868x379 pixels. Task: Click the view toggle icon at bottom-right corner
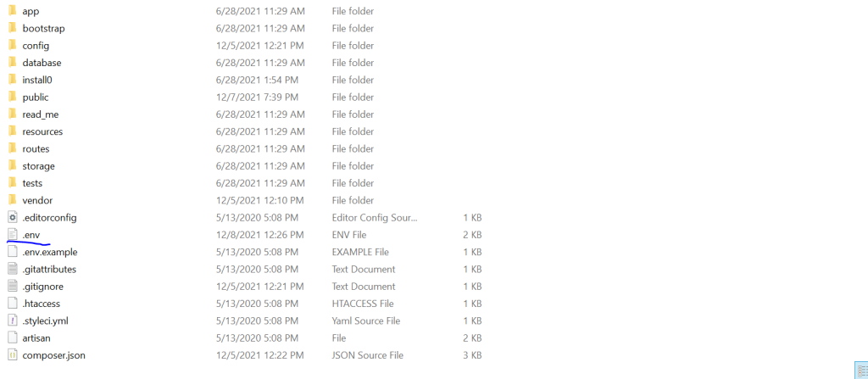click(862, 371)
